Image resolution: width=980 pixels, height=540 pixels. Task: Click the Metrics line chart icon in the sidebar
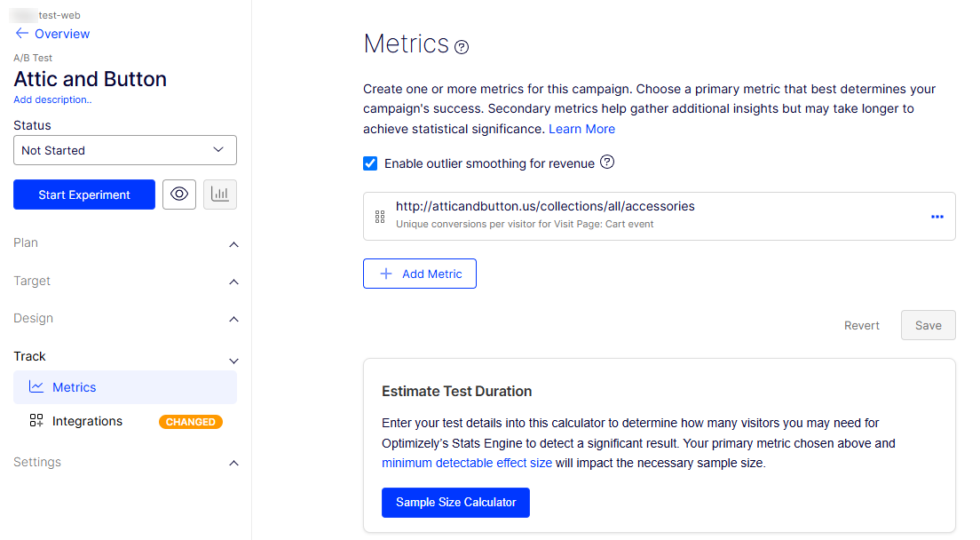point(36,387)
